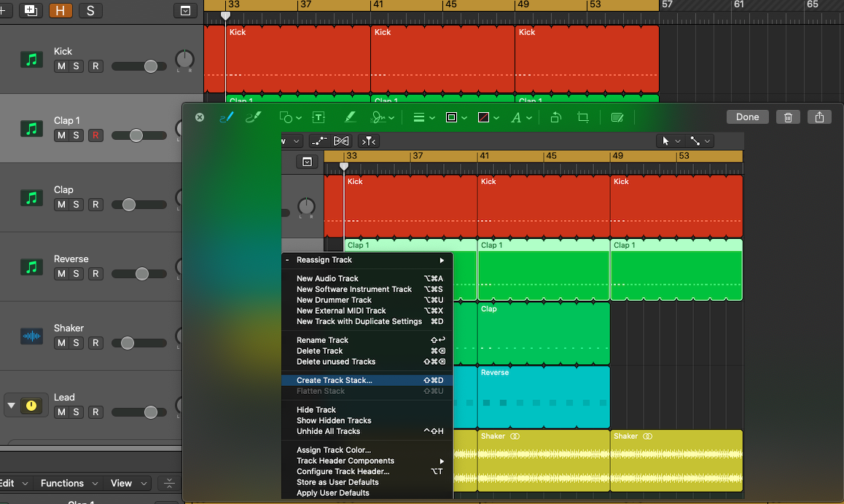Click the Clap track music note icon

31,197
